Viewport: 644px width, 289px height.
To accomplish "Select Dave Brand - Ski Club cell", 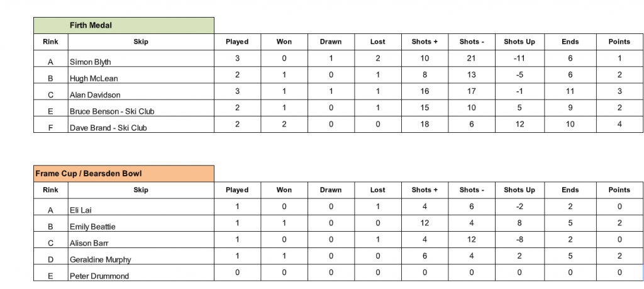I will [141, 127].
